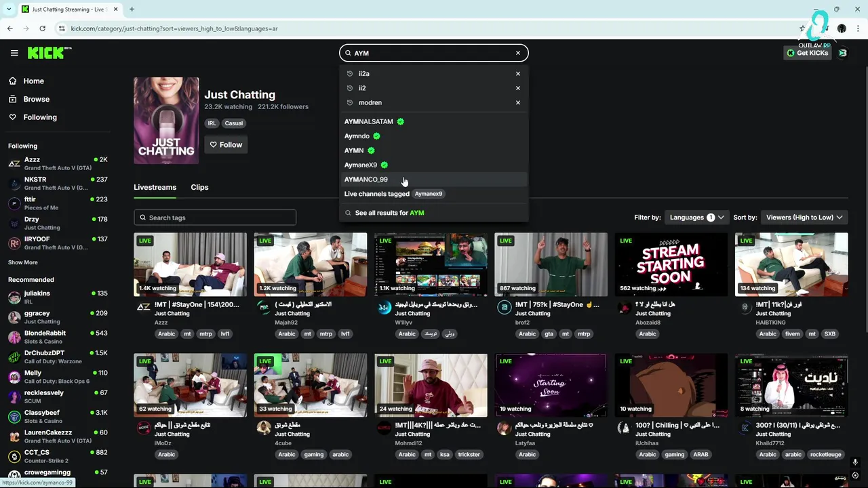Open a new browser tab
The height and width of the screenshot is (488, 868).
point(132,9)
